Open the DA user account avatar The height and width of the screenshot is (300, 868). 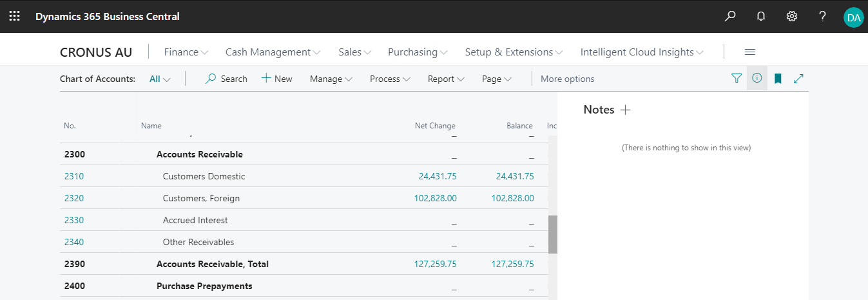[x=853, y=17]
